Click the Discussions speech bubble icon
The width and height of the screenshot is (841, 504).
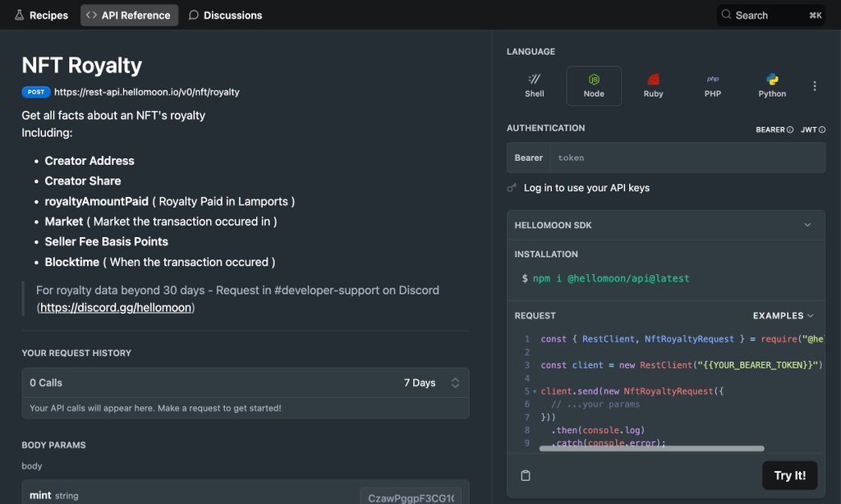[x=194, y=15]
